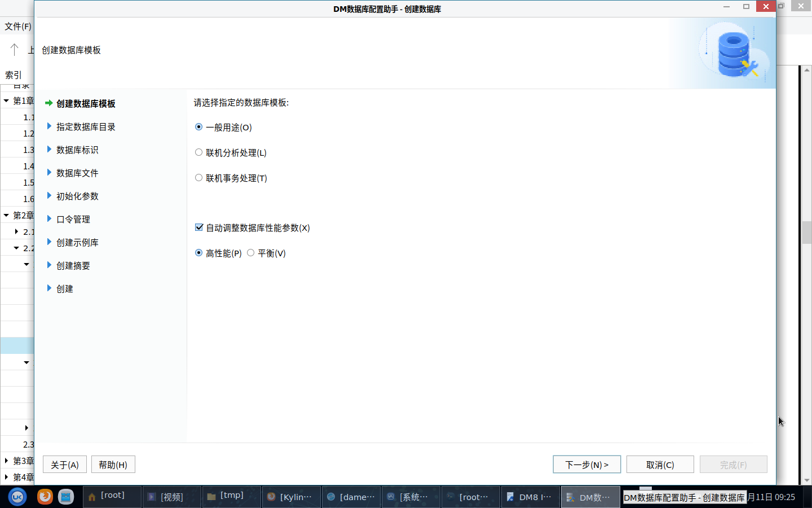Switch to the [root] home folder window

[x=112, y=497]
